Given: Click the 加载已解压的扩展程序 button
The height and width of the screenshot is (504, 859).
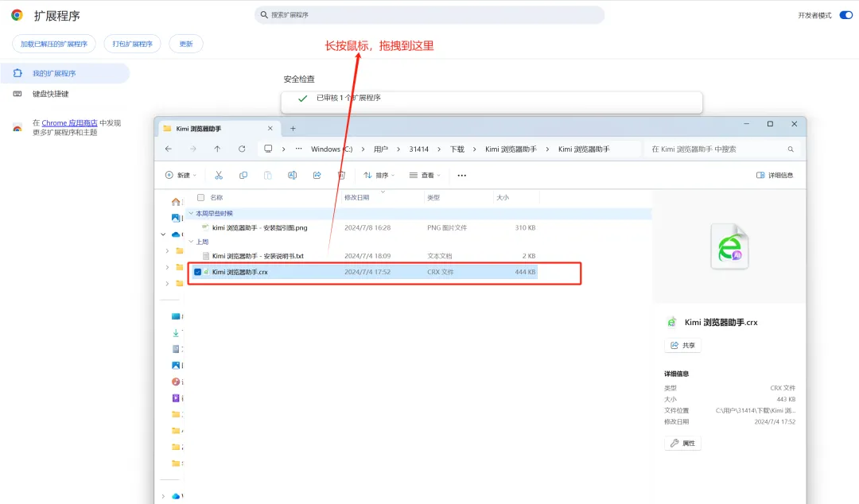Looking at the screenshot, I should click(x=54, y=44).
